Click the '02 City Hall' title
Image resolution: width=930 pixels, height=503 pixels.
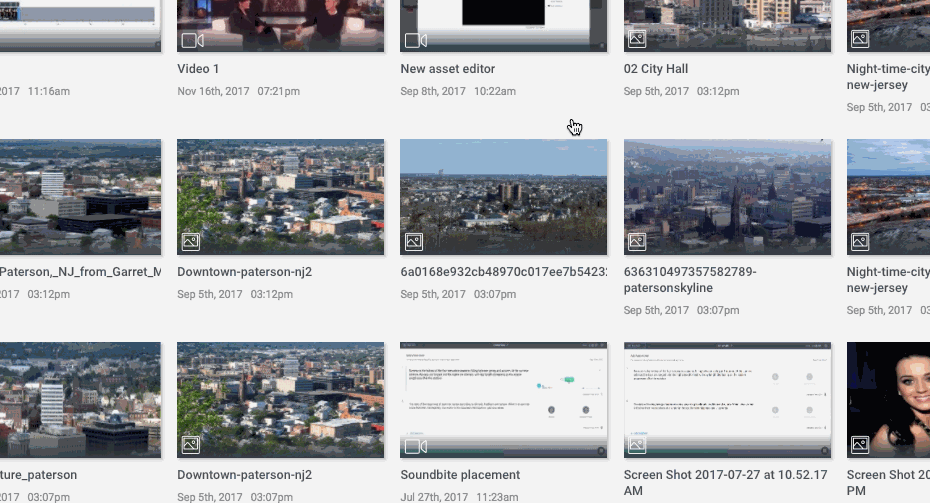656,69
